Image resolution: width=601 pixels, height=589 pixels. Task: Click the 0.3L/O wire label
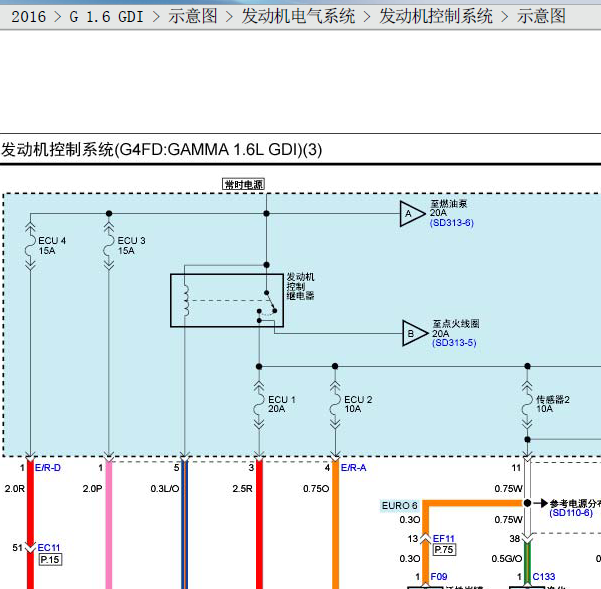pyautogui.click(x=165, y=489)
